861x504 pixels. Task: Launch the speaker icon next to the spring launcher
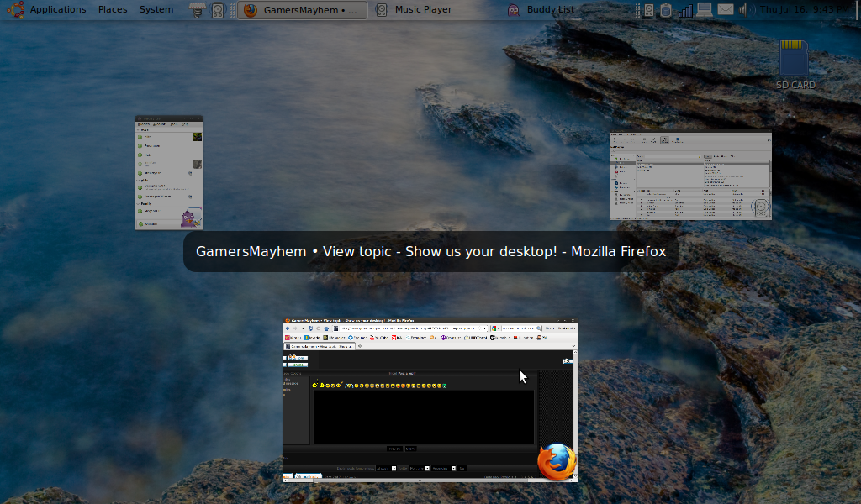[218, 10]
